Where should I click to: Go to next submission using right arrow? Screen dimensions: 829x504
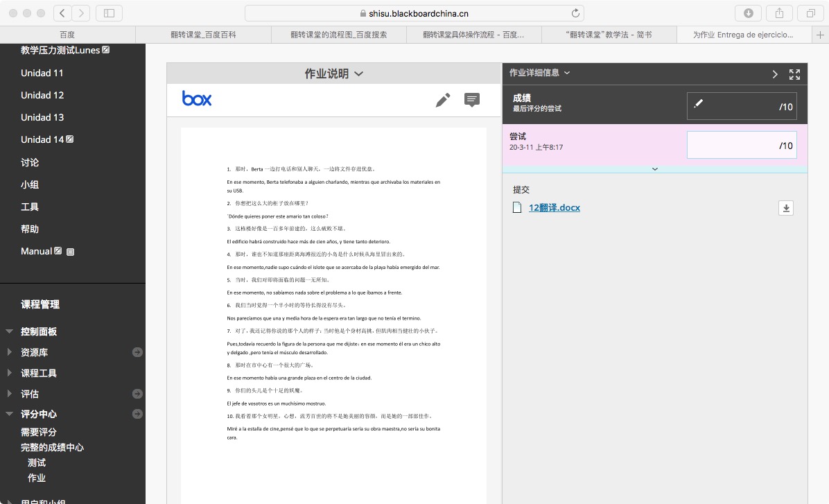click(x=776, y=73)
